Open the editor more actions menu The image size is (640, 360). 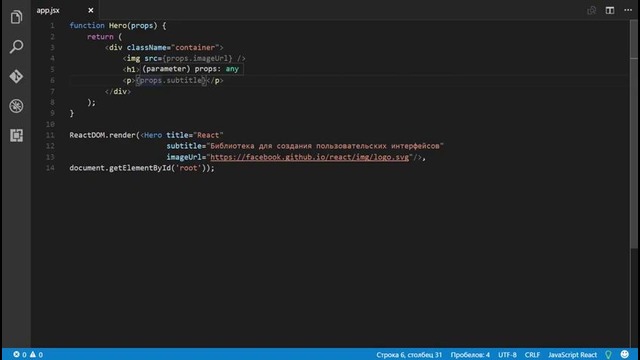pyautogui.click(x=628, y=10)
